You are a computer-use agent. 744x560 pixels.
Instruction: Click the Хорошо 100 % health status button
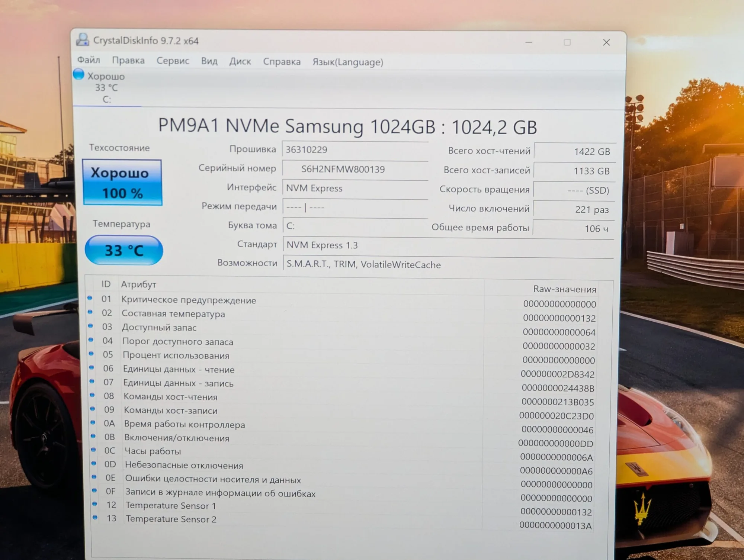[122, 182]
